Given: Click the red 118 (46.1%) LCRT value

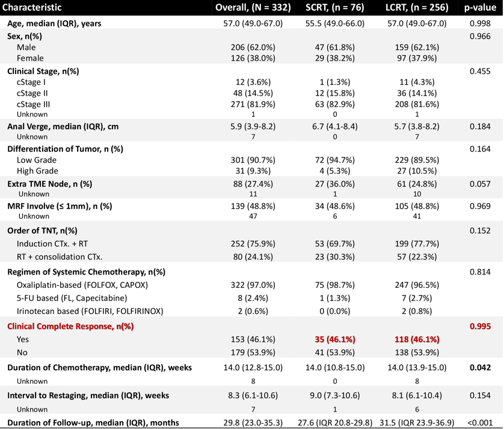Looking at the screenshot, I should (416, 339).
